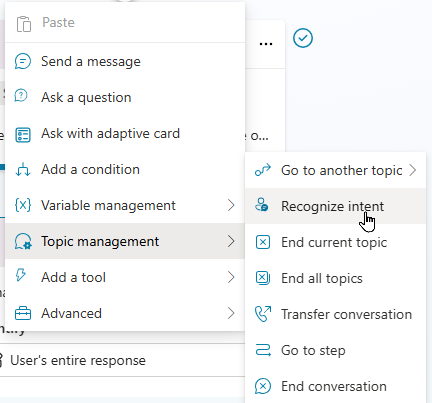Choose Recognize intent
Screen dimensions: 432x403
pyautogui.click(x=335, y=206)
